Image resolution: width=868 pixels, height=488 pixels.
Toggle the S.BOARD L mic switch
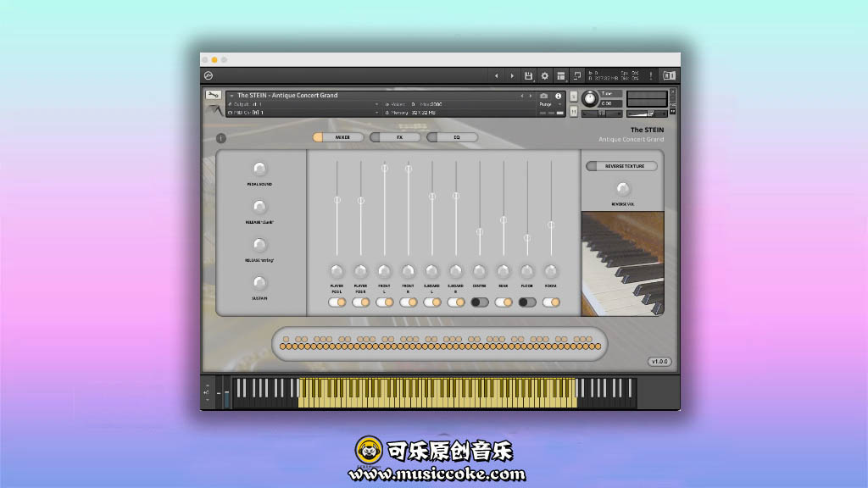[x=431, y=302]
